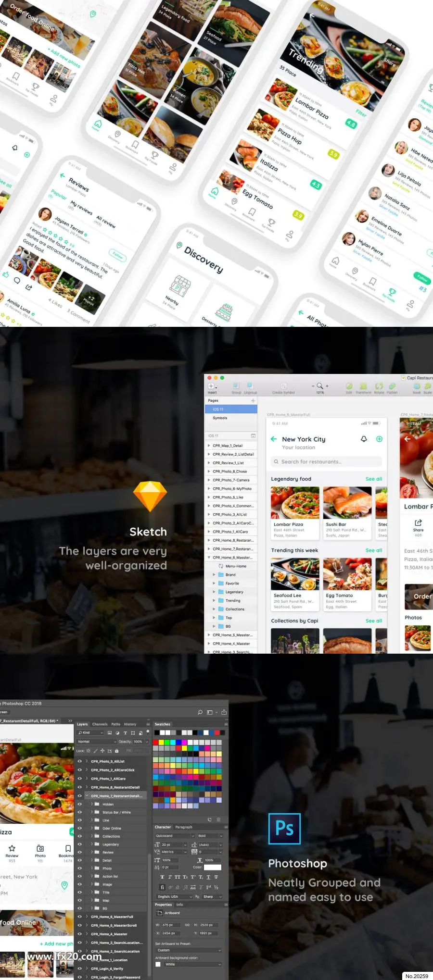
Task: Click the lock position icon in Layers panel
Action: click(102, 750)
